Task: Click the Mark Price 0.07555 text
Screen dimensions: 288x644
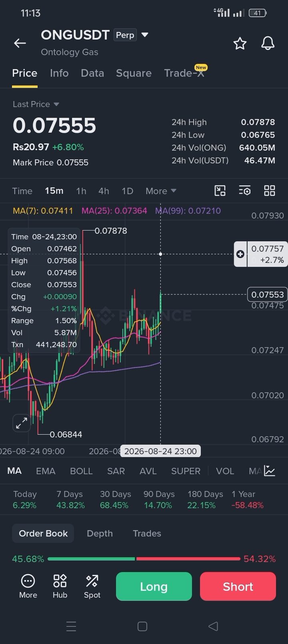Action: pos(50,163)
